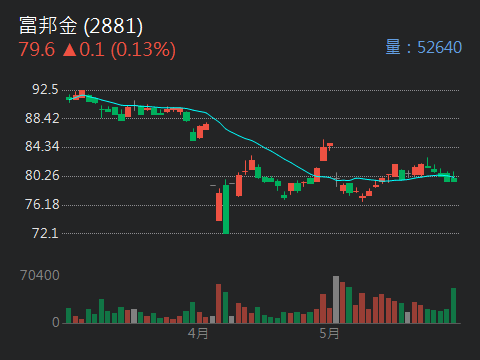Click the tallest gray volume bar near 5月
Viewport: 480px width, 360px height.
[x=336, y=299]
